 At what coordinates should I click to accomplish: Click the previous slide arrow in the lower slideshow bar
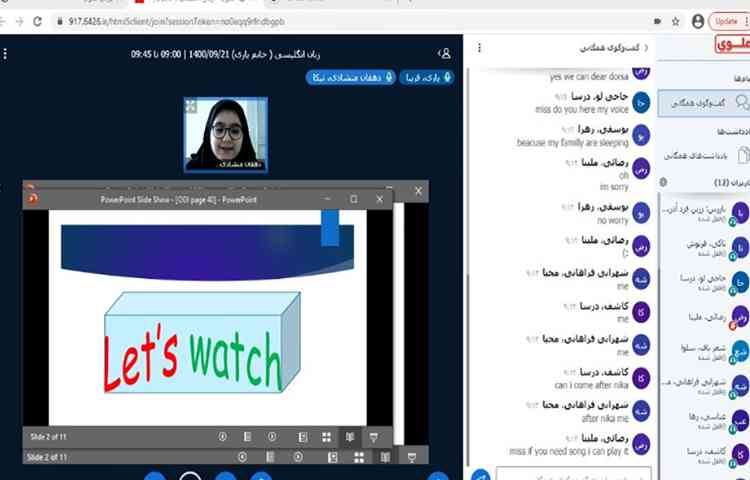point(243,457)
